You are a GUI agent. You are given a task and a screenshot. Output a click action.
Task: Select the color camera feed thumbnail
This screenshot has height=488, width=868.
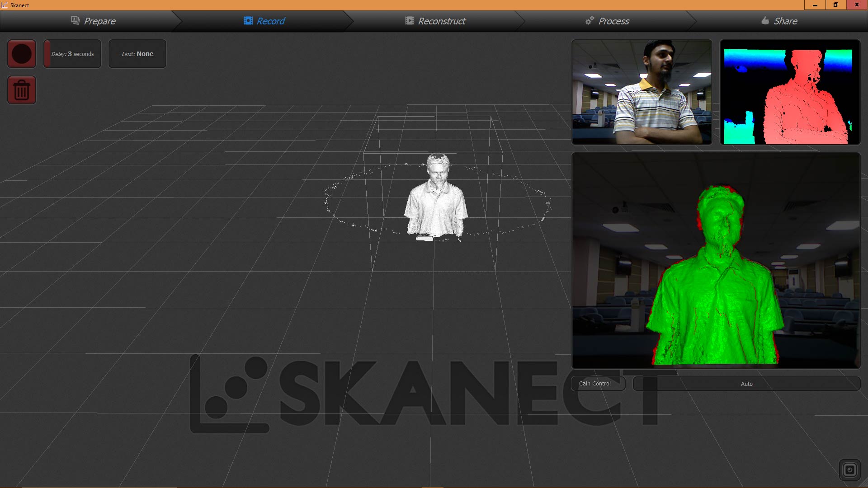click(642, 92)
